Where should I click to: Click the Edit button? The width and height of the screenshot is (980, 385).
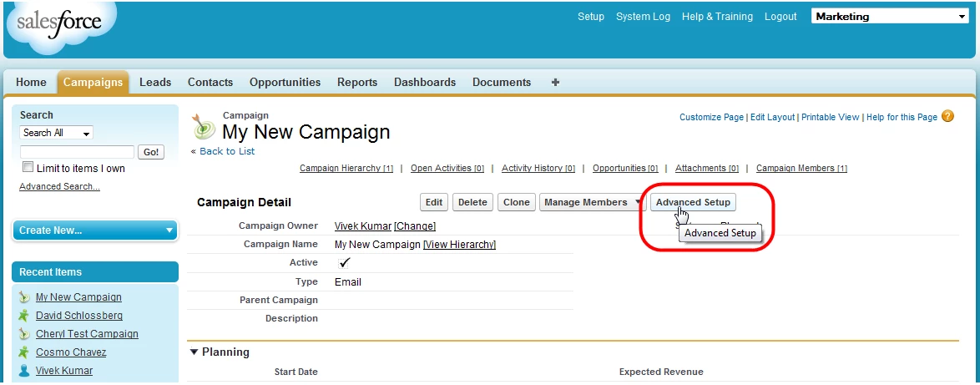pos(434,202)
